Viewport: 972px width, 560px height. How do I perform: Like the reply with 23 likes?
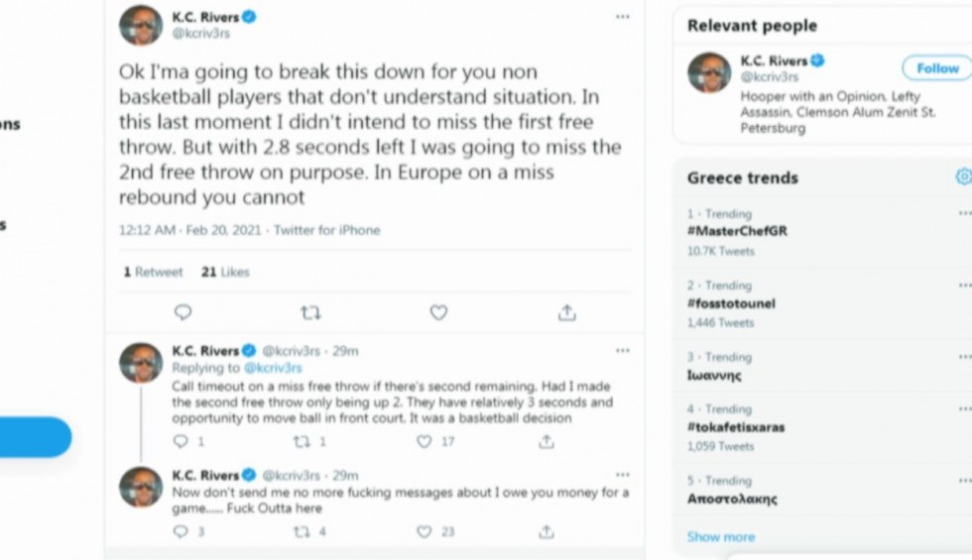click(x=425, y=532)
